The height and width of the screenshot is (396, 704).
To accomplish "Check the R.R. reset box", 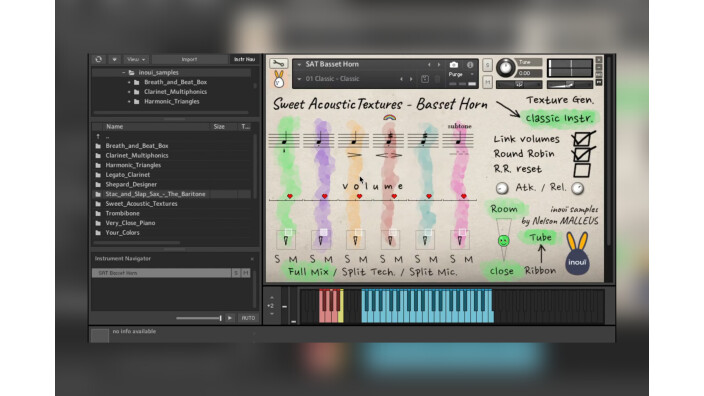I will 581,170.
